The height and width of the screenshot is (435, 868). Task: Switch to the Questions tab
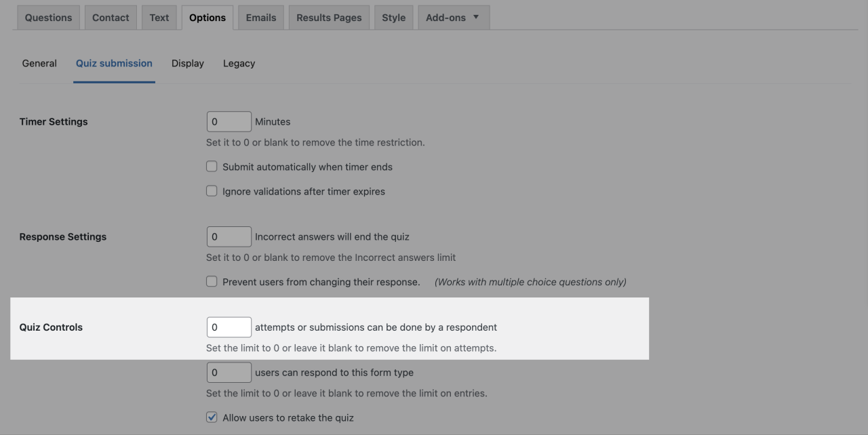pyautogui.click(x=47, y=17)
